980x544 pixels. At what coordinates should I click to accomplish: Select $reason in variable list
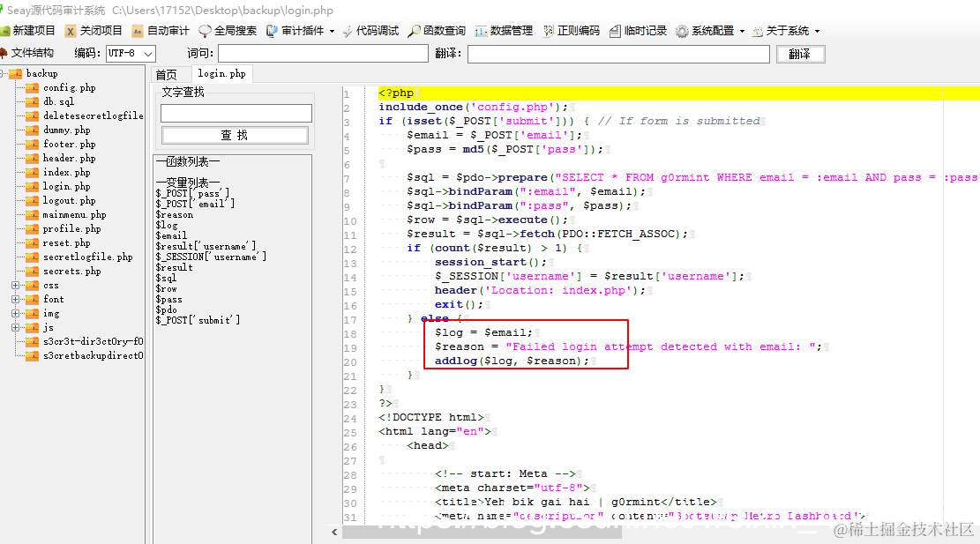point(175,214)
